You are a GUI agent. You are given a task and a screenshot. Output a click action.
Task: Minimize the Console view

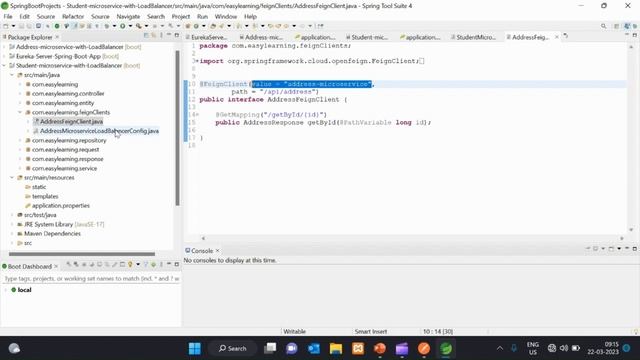(x=627, y=248)
